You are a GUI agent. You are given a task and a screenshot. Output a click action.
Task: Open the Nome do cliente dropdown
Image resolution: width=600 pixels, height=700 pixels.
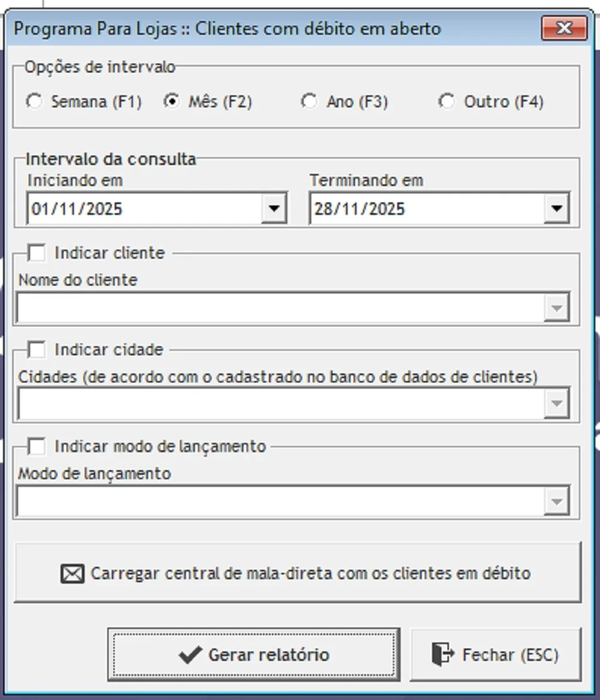point(556,309)
